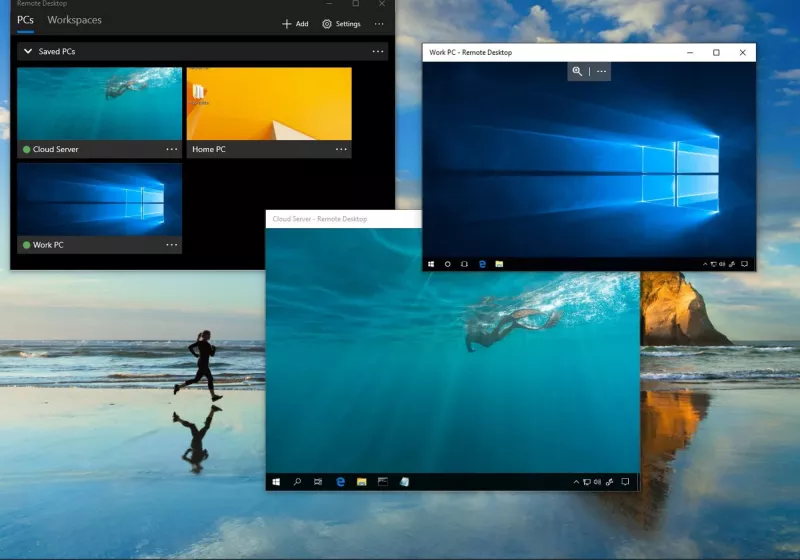Viewport: 800px width, 560px height.
Task: Switch to the Workspaces tab
Action: coord(74,20)
